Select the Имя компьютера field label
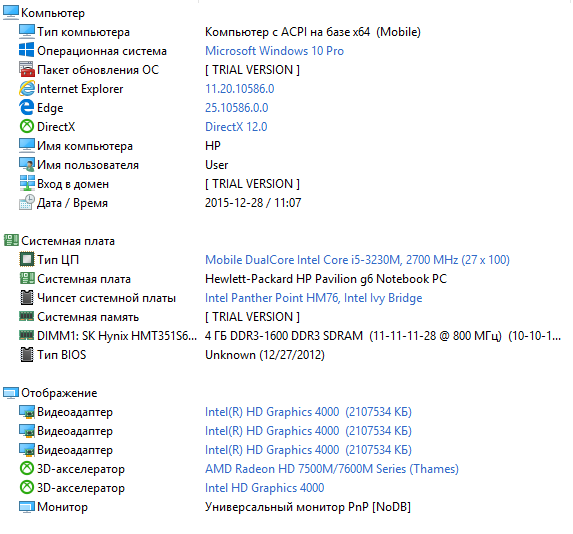The image size is (573, 534). 85,146
